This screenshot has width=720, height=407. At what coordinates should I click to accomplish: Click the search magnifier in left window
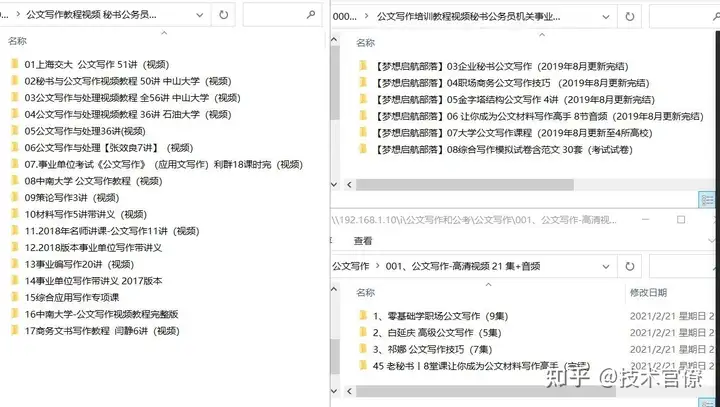click(311, 15)
